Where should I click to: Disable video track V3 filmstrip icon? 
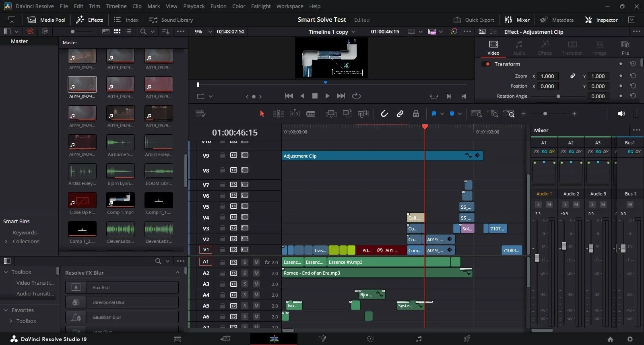[x=245, y=228]
